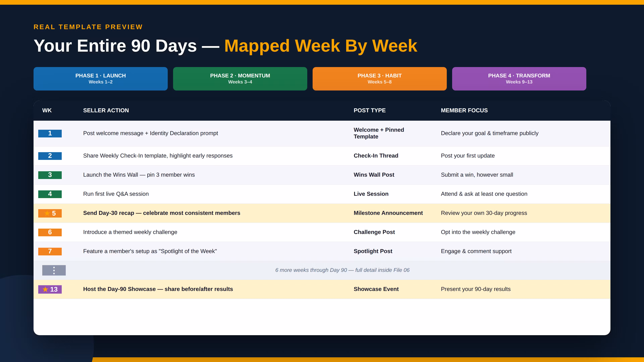Select the Phase 1 Launch tab
The height and width of the screenshot is (362, 644).
100,79
